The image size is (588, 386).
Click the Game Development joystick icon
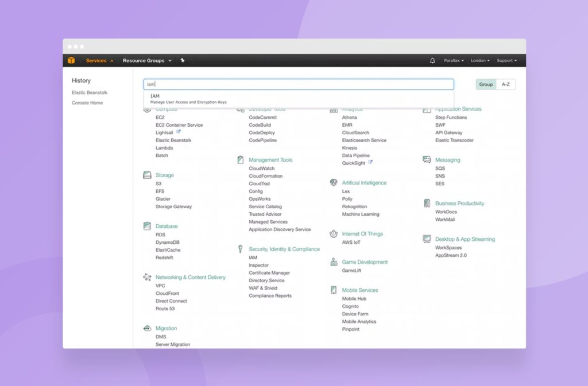click(x=334, y=262)
